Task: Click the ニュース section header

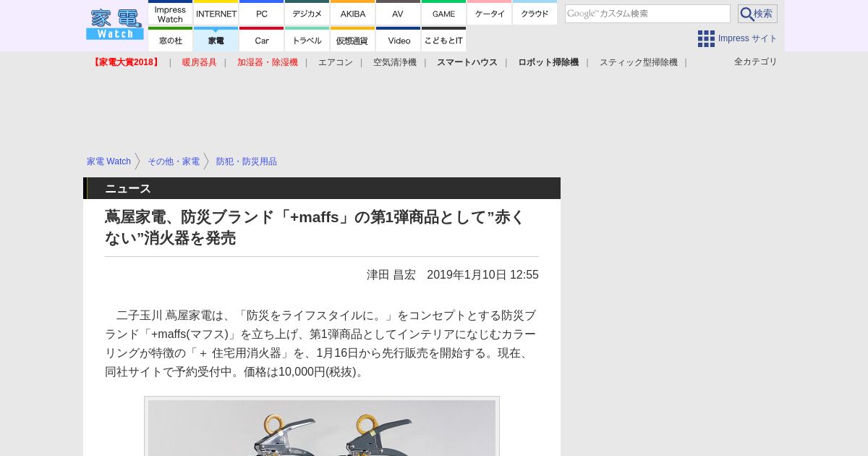Action: point(322,188)
